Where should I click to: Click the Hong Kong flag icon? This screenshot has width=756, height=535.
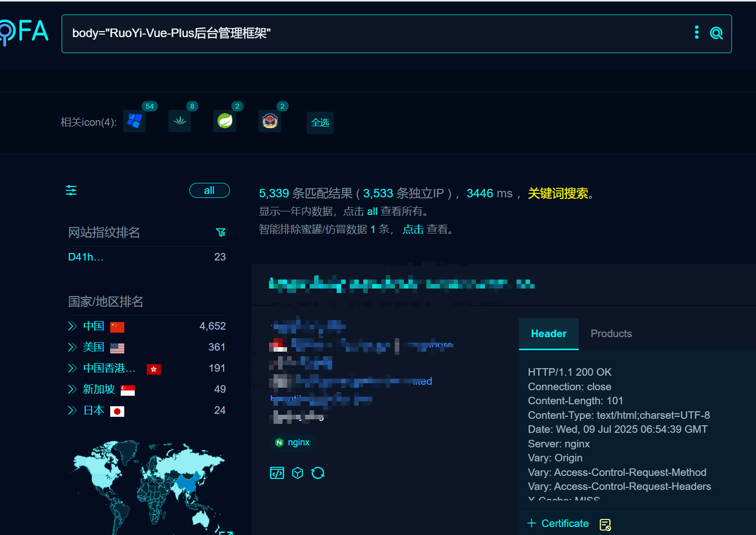pos(154,369)
